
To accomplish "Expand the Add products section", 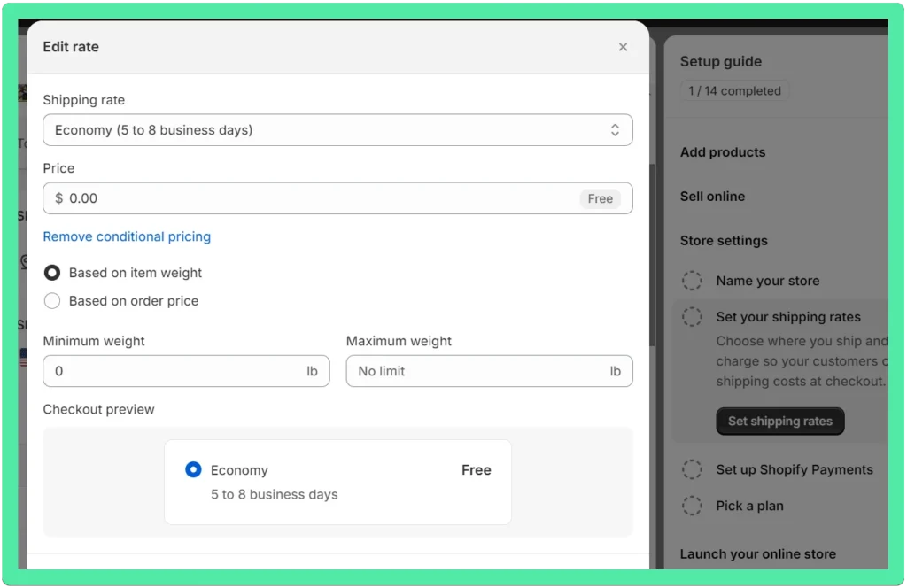I will [723, 152].
